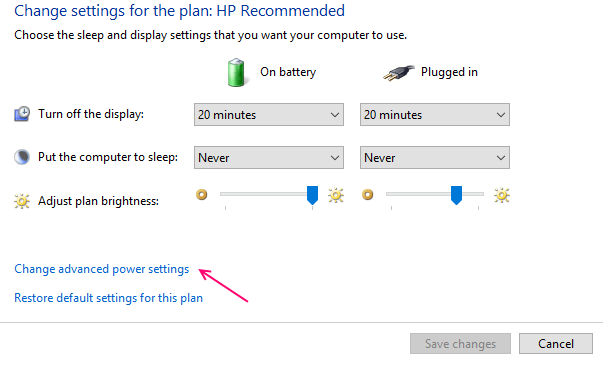Click the display monitor clock icon
This screenshot has height=378, width=603.
coord(22,114)
